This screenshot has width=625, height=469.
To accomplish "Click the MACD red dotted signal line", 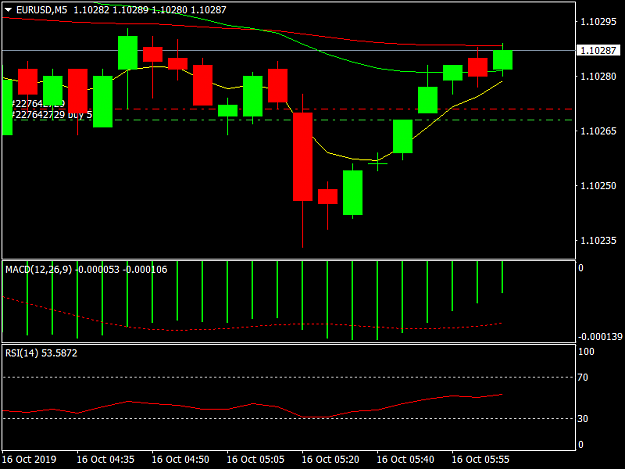I will (x=252, y=327).
